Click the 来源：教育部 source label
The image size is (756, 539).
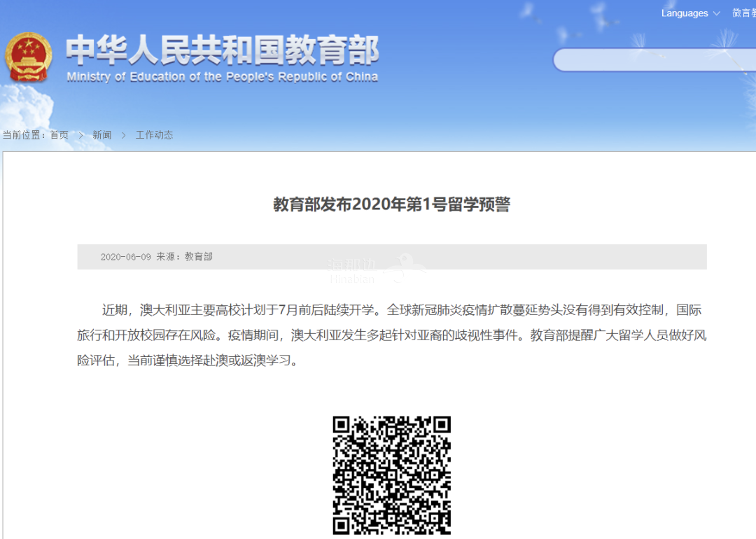184,257
